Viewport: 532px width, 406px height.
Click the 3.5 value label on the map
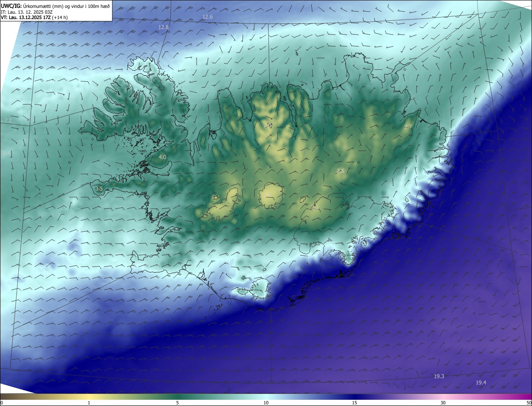pos(99,188)
